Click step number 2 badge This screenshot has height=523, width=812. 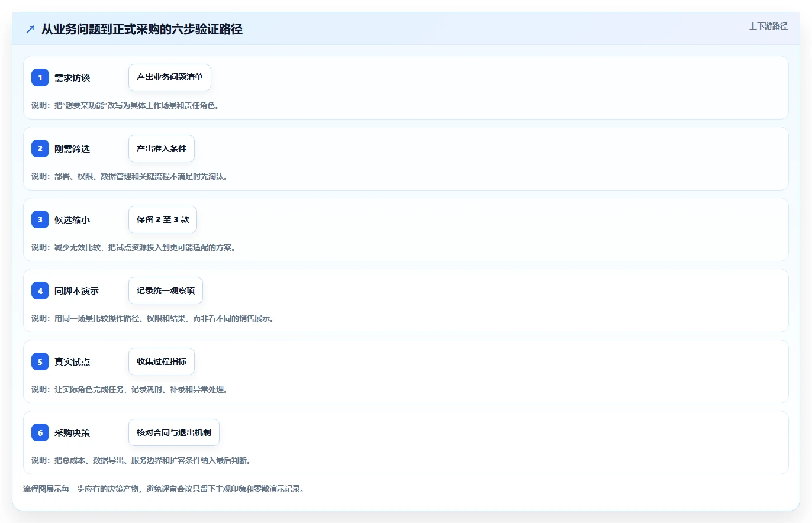pos(40,148)
